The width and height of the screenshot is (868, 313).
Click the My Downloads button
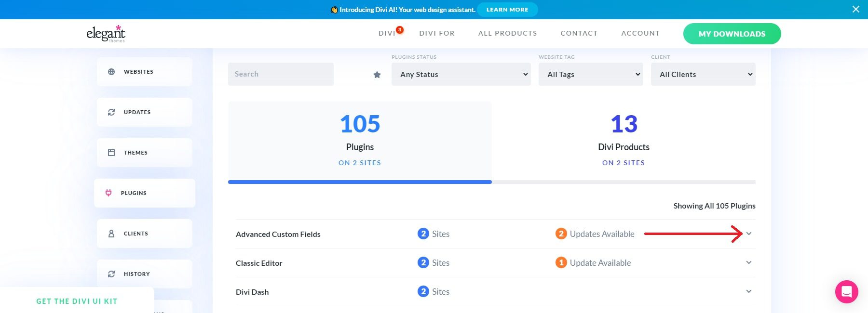click(732, 34)
